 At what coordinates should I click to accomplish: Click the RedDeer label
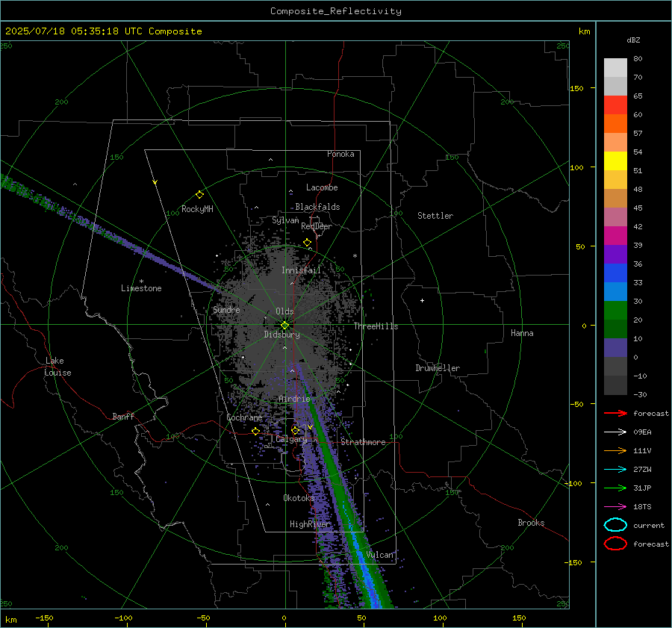pyautogui.click(x=317, y=226)
